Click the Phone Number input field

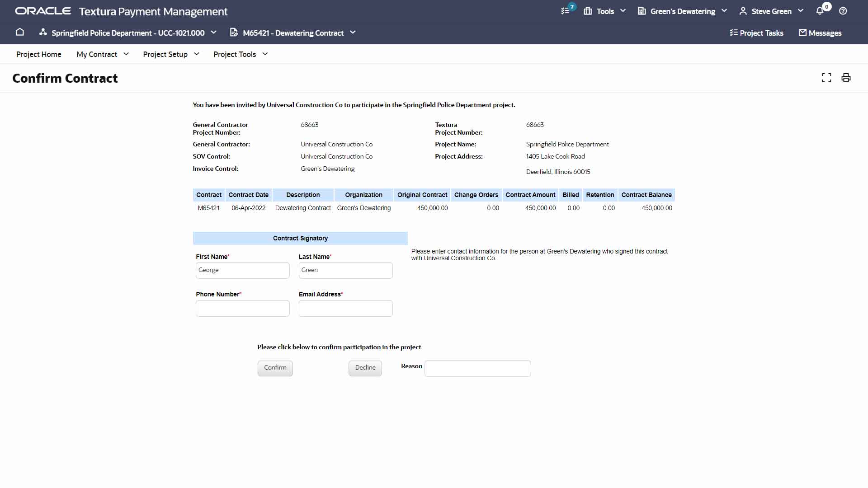tap(242, 308)
